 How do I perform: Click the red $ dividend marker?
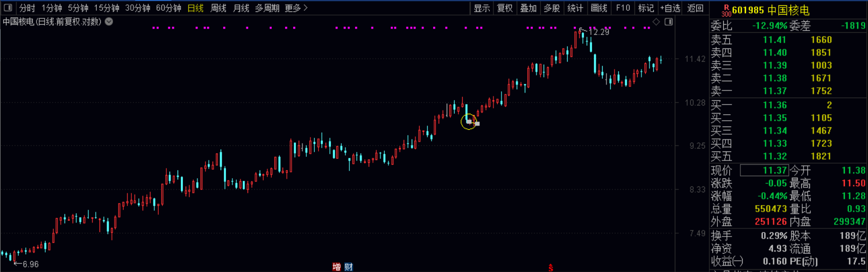551,267
